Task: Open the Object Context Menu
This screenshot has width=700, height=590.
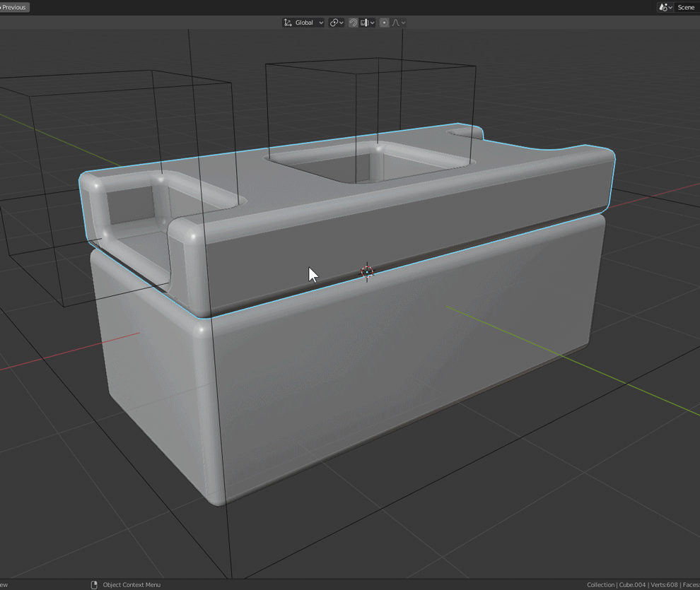Action: point(132,584)
